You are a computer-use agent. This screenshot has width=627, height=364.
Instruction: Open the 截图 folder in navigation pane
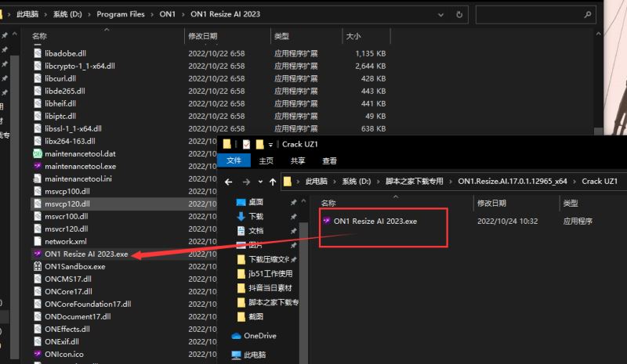[250, 316]
